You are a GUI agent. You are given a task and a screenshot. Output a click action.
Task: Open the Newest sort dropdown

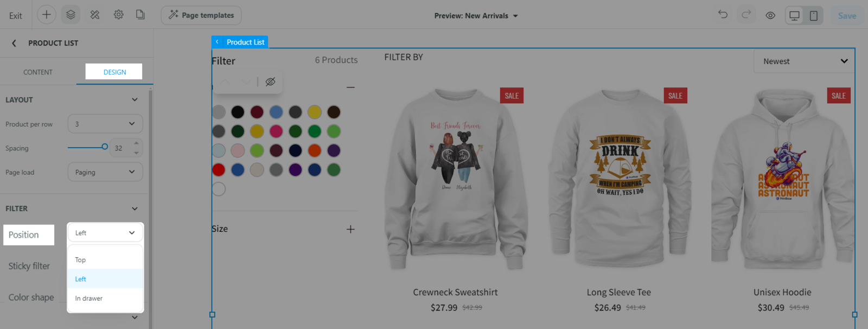click(x=804, y=61)
